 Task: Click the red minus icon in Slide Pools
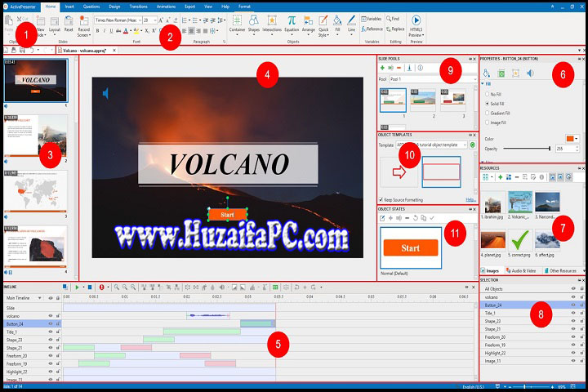pos(399,68)
